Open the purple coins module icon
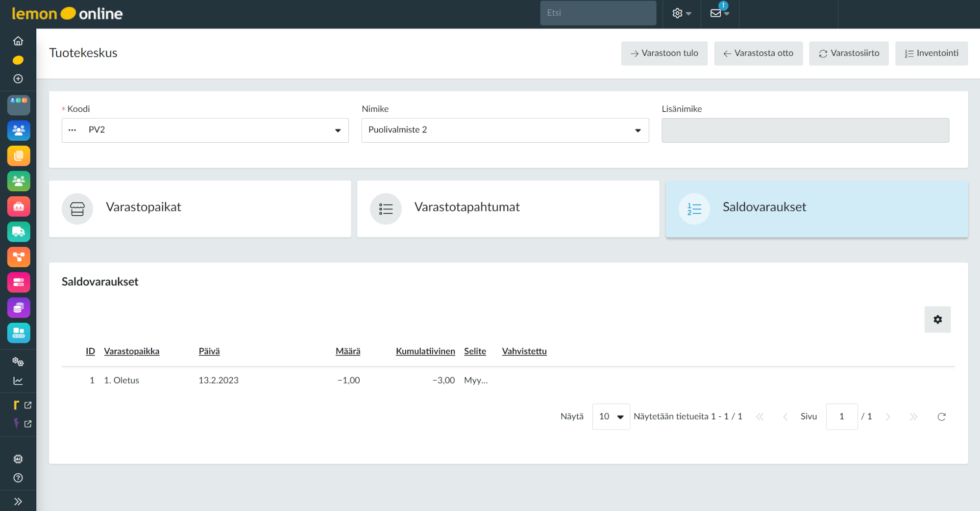This screenshot has height=511, width=980. tap(19, 308)
